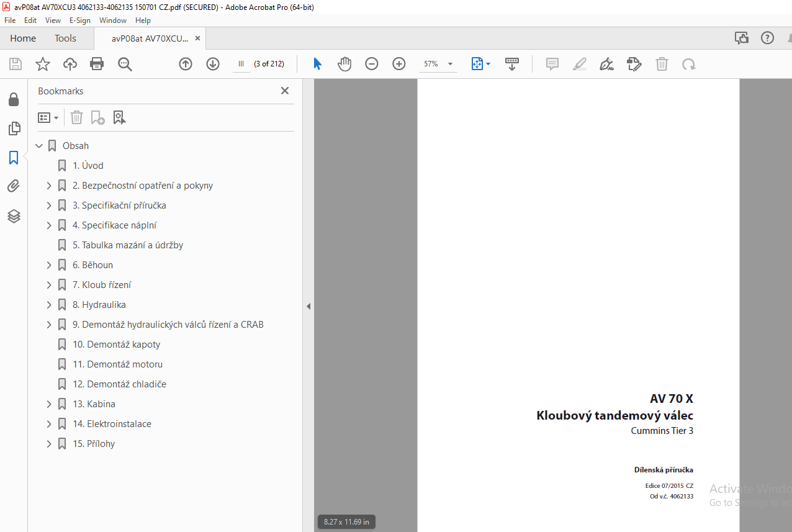Open the E-Sign menu

pos(80,20)
